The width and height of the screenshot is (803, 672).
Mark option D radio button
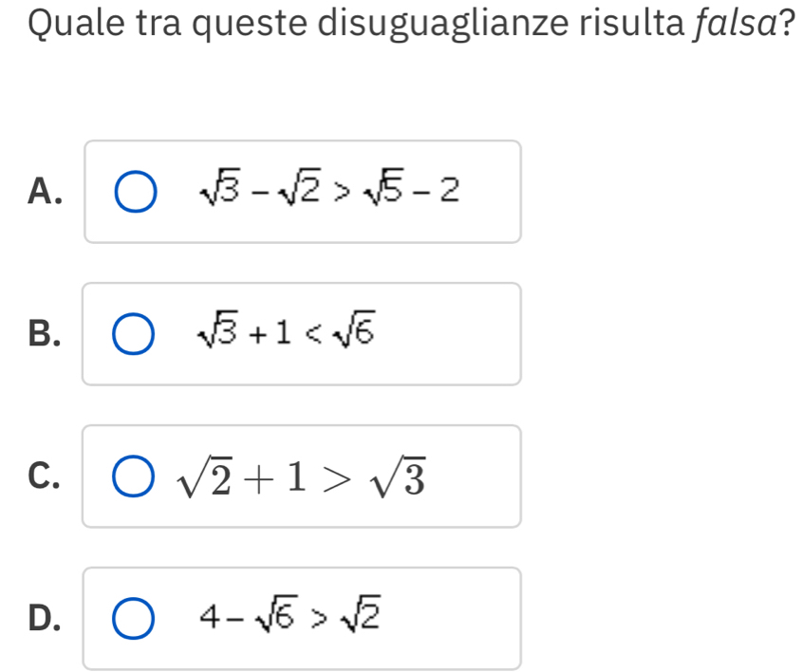(x=133, y=619)
